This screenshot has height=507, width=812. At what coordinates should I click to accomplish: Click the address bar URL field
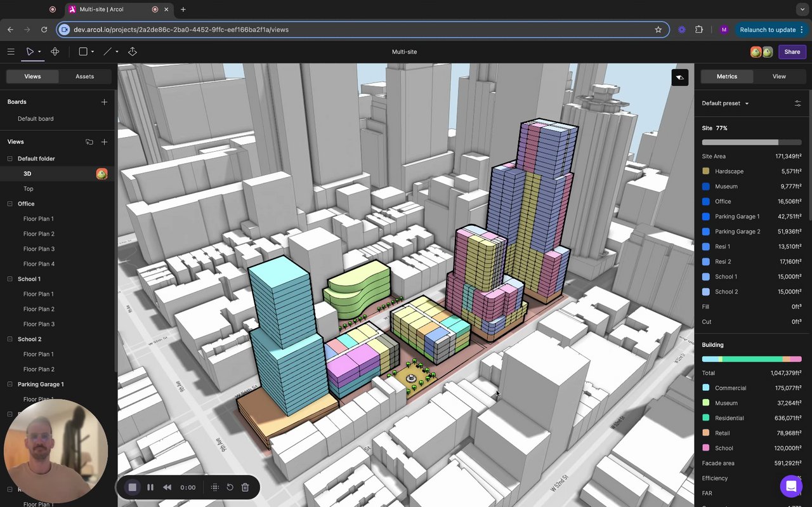tap(362, 30)
